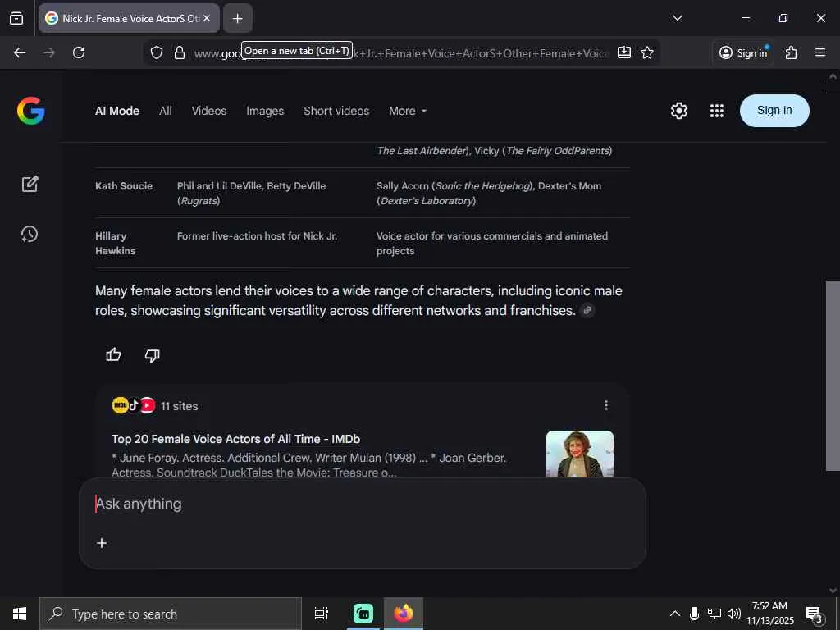The height and width of the screenshot is (630, 840).
Task: Click Kath Soucie name in table
Action: point(124,186)
